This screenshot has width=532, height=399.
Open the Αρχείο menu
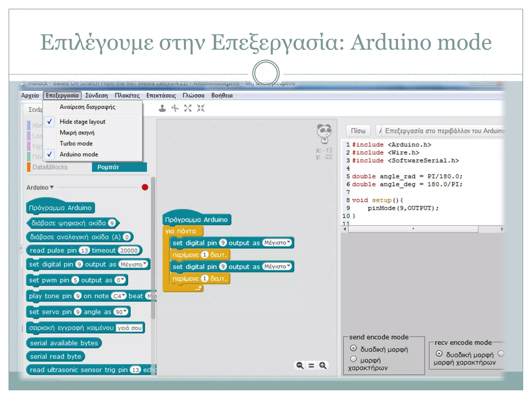coord(30,95)
